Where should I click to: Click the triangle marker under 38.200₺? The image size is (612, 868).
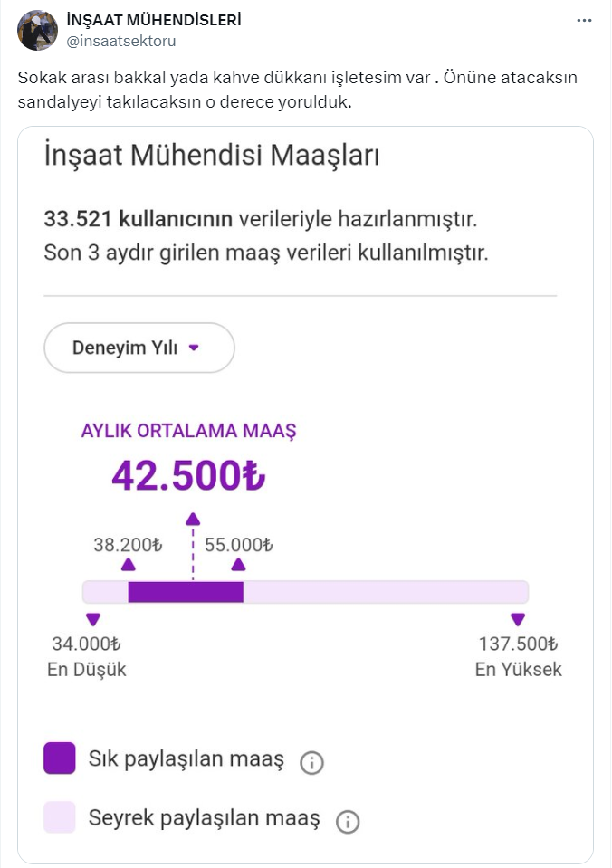(x=129, y=565)
